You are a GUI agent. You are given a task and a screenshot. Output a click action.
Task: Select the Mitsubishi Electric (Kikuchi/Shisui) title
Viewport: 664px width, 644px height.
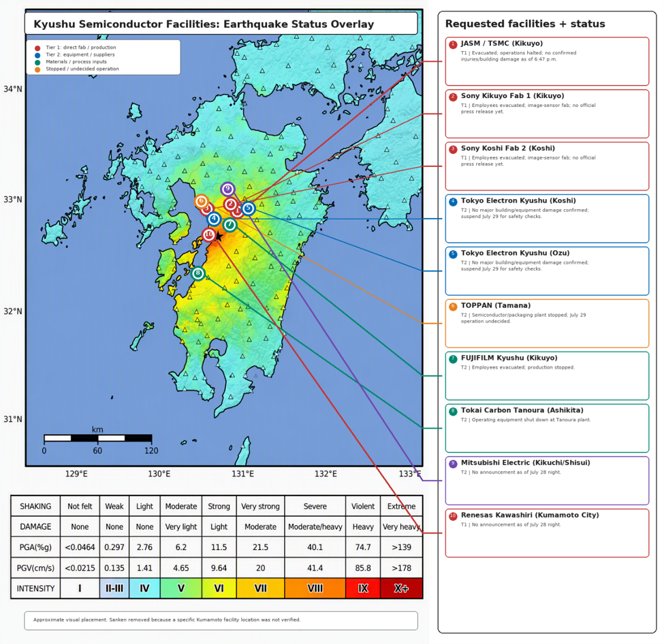coord(526,463)
